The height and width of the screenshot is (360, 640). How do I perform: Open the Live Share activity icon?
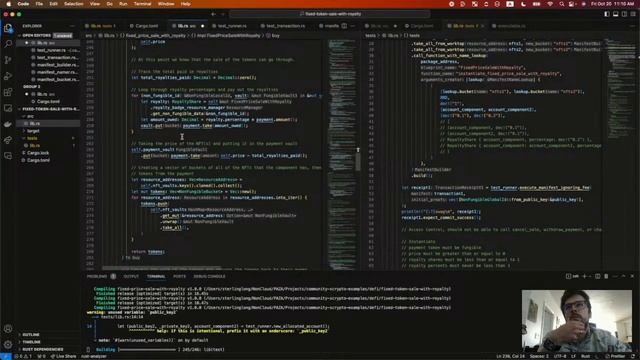coord(8,140)
